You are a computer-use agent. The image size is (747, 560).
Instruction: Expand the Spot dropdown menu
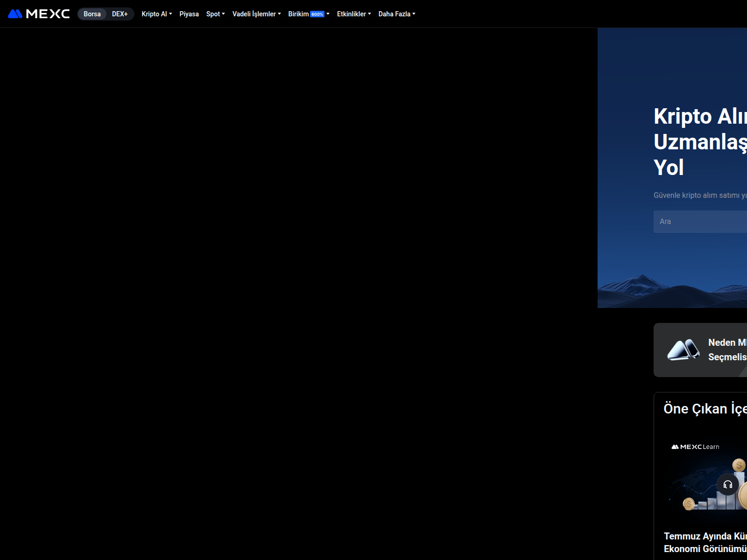coord(215,14)
